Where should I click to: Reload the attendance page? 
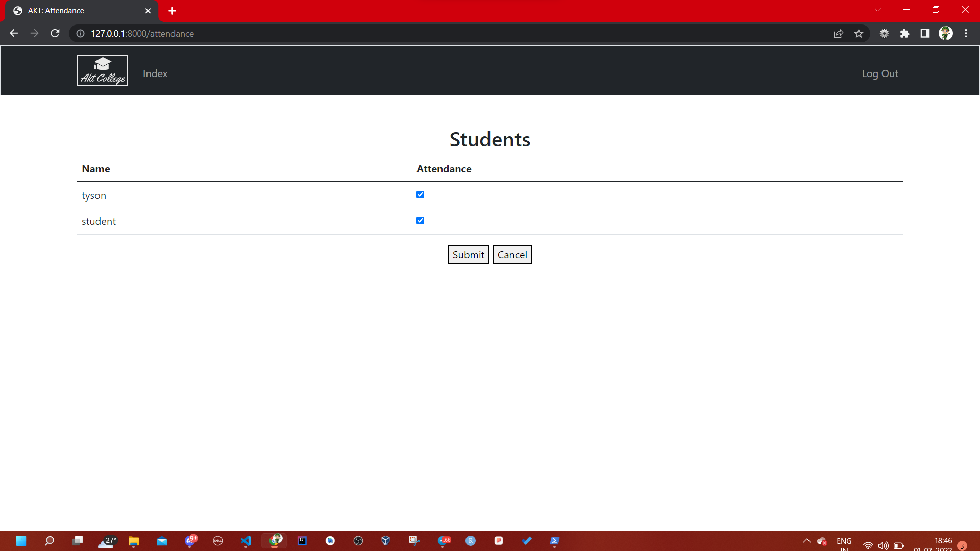coord(55,33)
